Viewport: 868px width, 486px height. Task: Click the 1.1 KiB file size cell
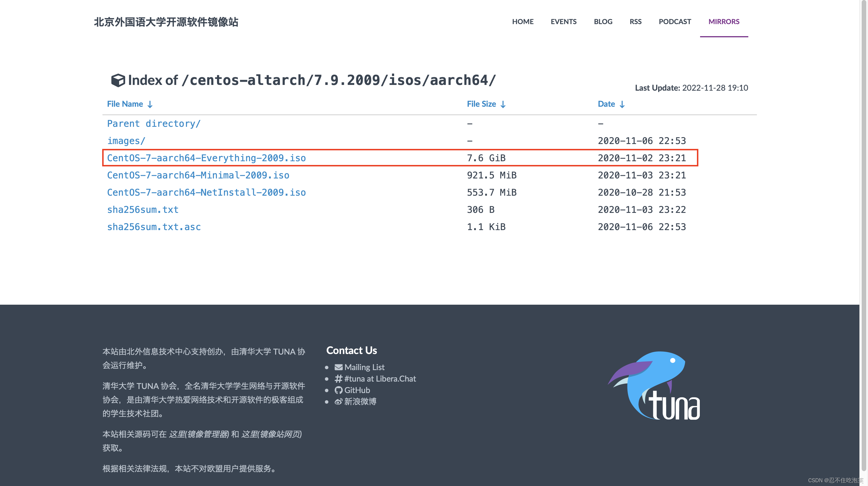pos(486,227)
